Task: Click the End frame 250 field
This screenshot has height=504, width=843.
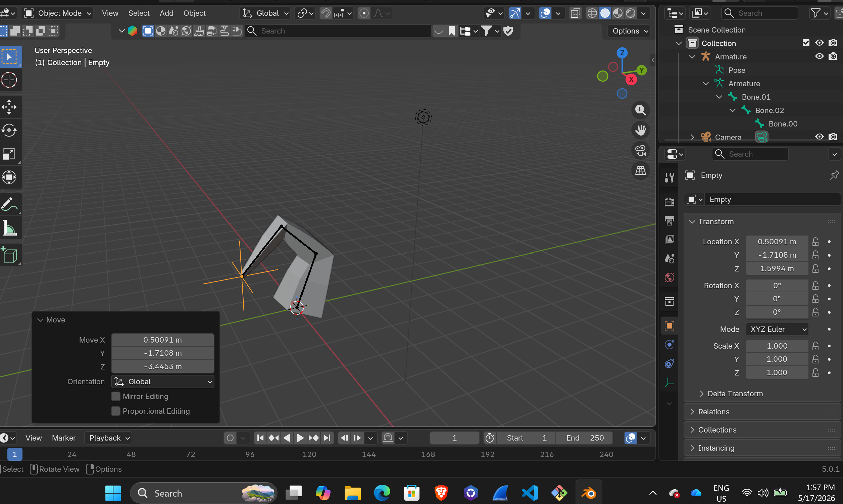Action: (584, 438)
